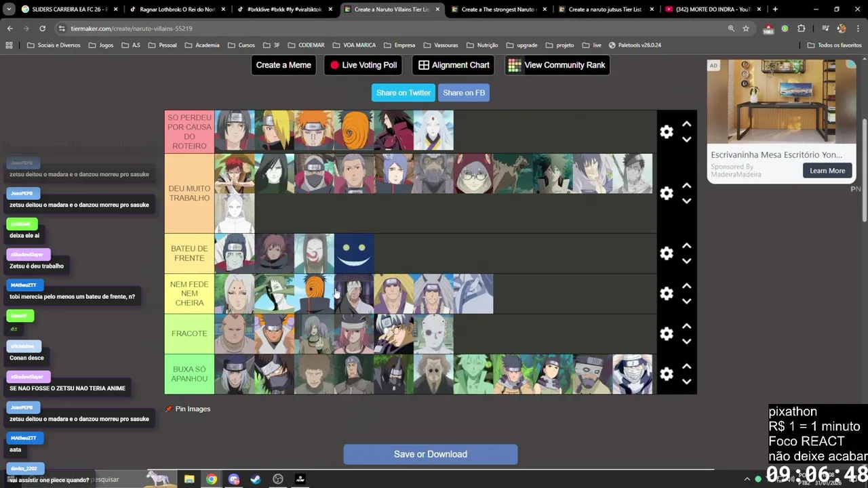Open Jogos bookmark folder

100,45
